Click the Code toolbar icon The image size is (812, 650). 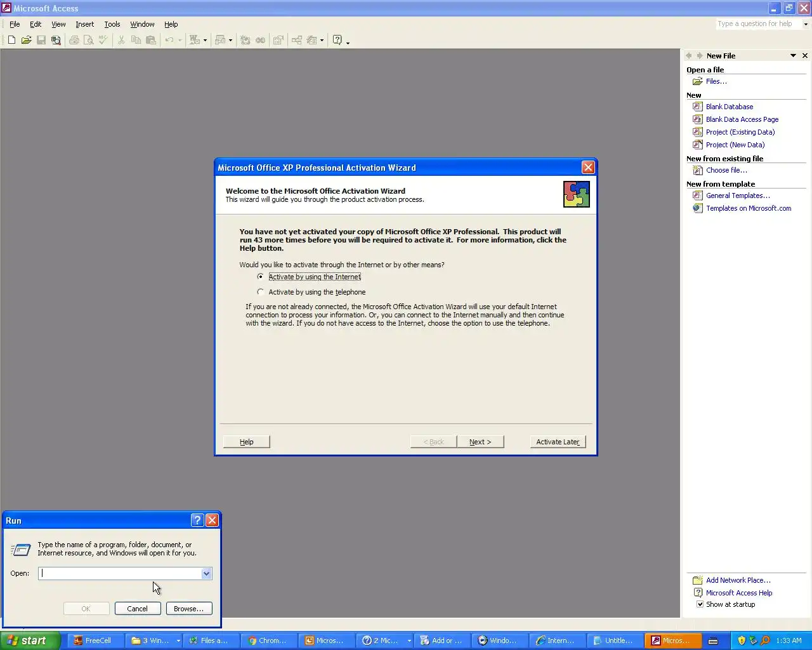246,40
